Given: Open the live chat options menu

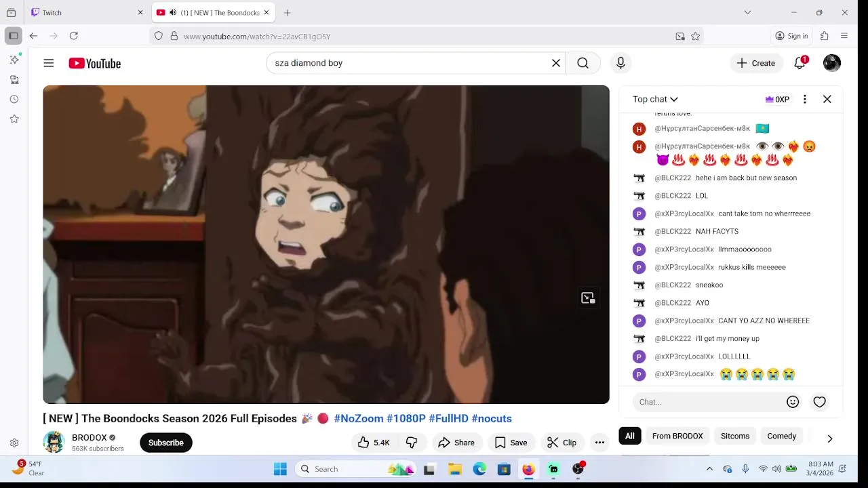Looking at the screenshot, I should pos(805,99).
